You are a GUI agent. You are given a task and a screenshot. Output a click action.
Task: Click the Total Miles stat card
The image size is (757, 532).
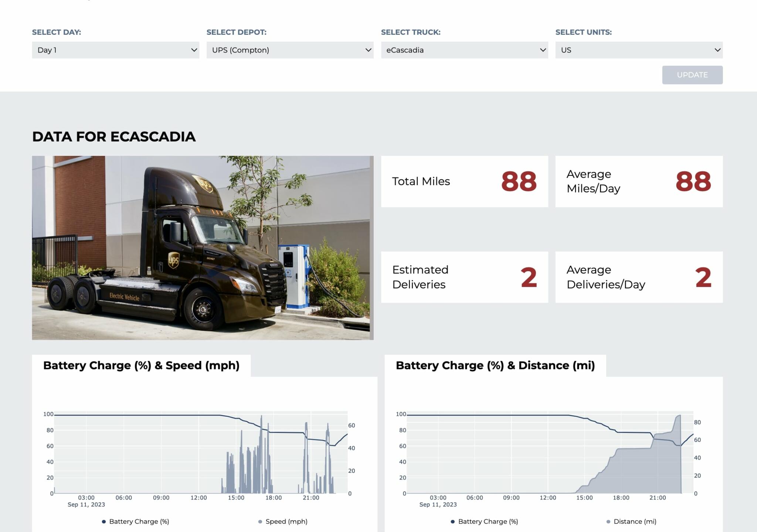464,181
